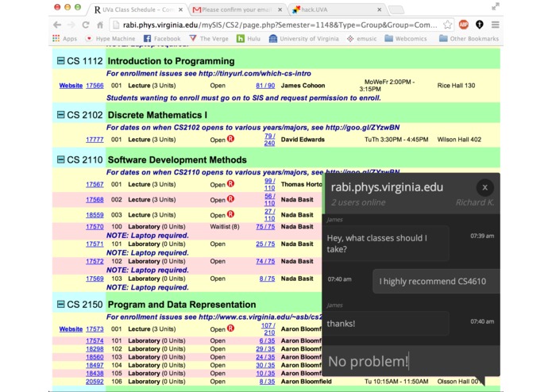Screen dimensions: 552x392
Task: Close the Please confirm your email tab
Action: click(280, 10)
